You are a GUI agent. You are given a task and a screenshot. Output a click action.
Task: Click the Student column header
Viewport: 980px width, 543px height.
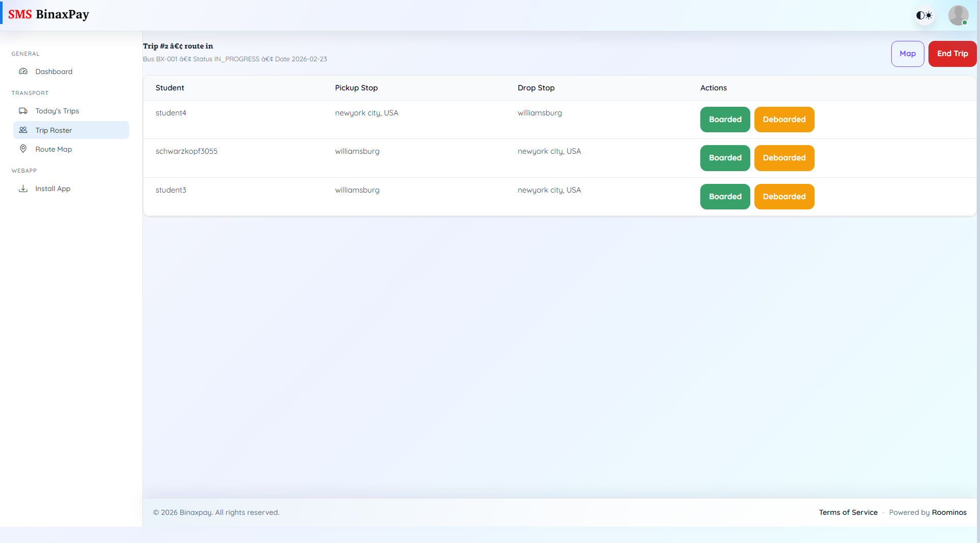tap(169, 87)
